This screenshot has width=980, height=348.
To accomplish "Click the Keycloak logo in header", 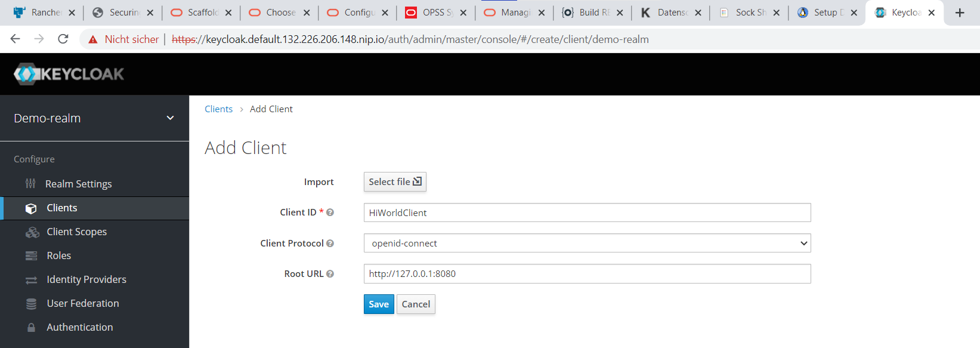I will [x=69, y=74].
